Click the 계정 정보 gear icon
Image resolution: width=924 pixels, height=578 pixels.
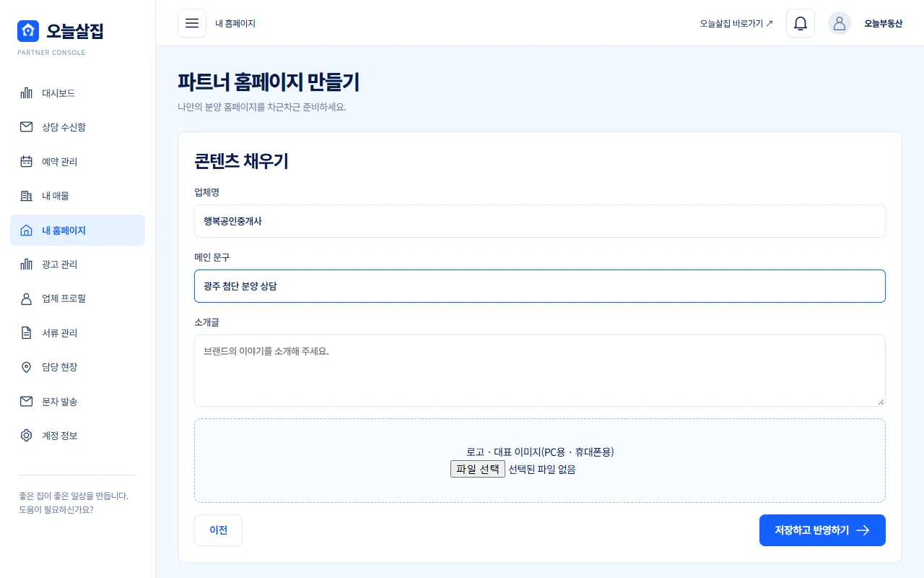[27, 436]
